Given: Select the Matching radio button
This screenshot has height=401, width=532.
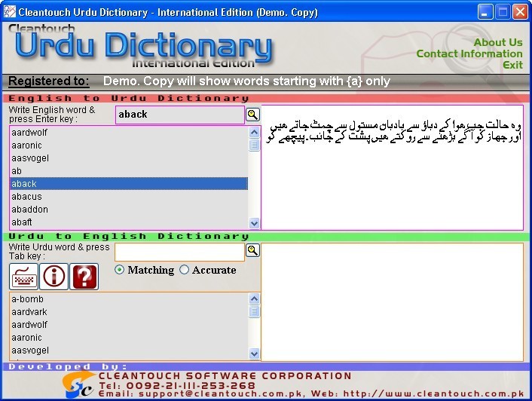Looking at the screenshot, I should pos(119,270).
